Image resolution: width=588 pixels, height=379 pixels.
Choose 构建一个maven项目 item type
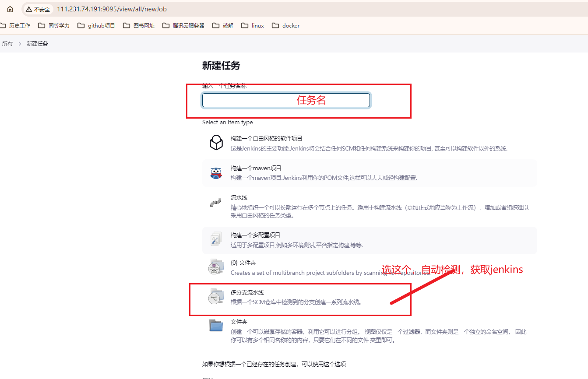(370, 173)
